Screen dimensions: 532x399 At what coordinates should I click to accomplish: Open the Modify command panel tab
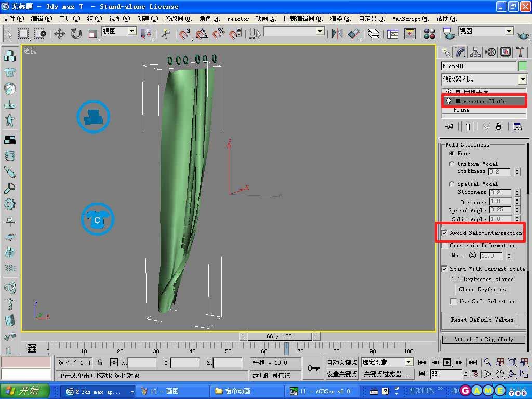460,52
